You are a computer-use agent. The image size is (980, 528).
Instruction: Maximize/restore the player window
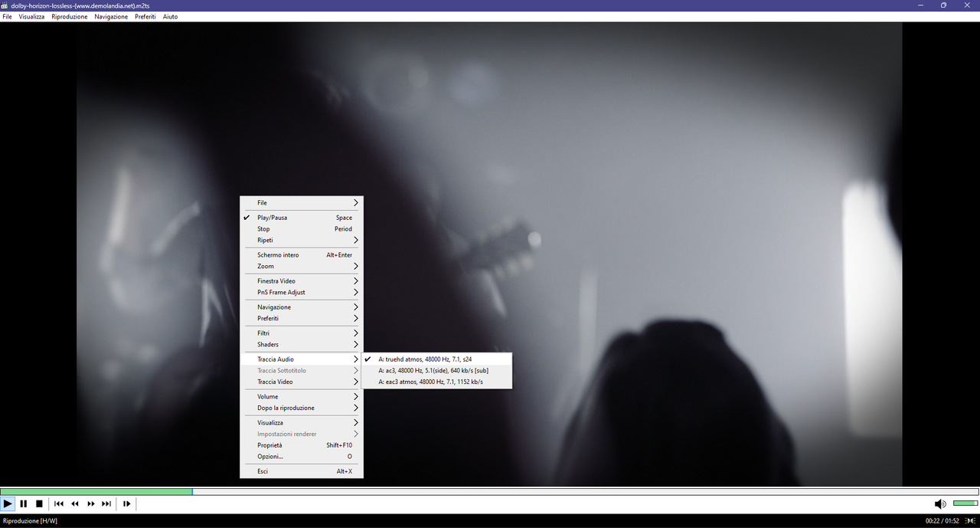coord(943,5)
